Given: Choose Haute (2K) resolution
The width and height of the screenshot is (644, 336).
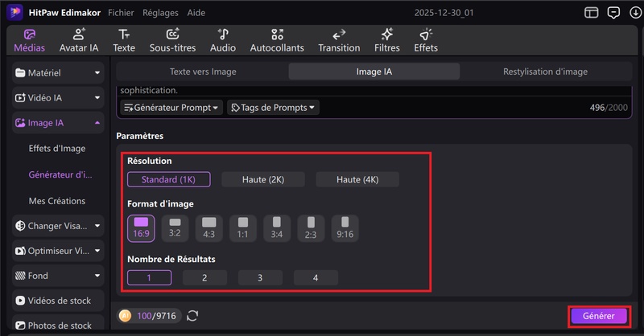Looking at the screenshot, I should pos(263,179).
